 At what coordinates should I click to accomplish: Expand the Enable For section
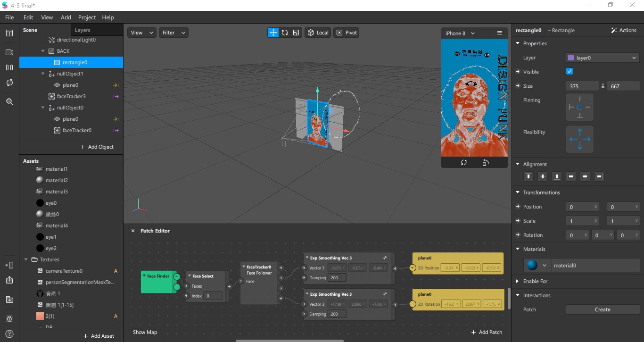[x=518, y=281]
